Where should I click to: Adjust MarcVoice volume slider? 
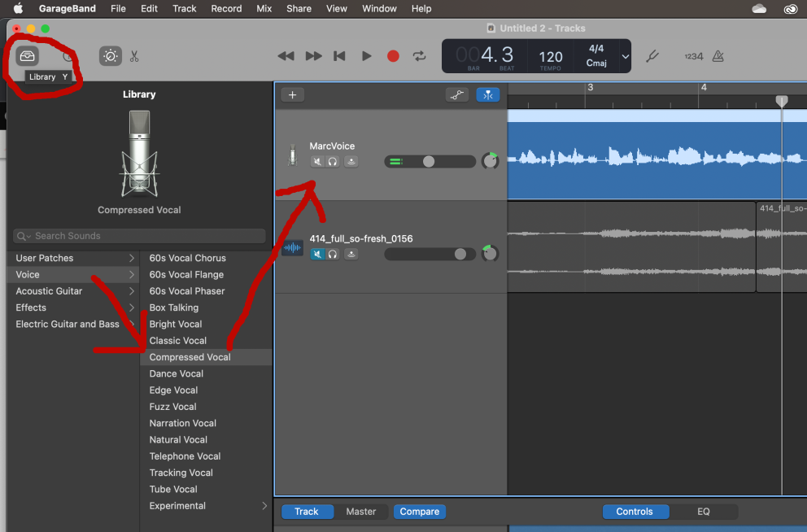point(430,162)
